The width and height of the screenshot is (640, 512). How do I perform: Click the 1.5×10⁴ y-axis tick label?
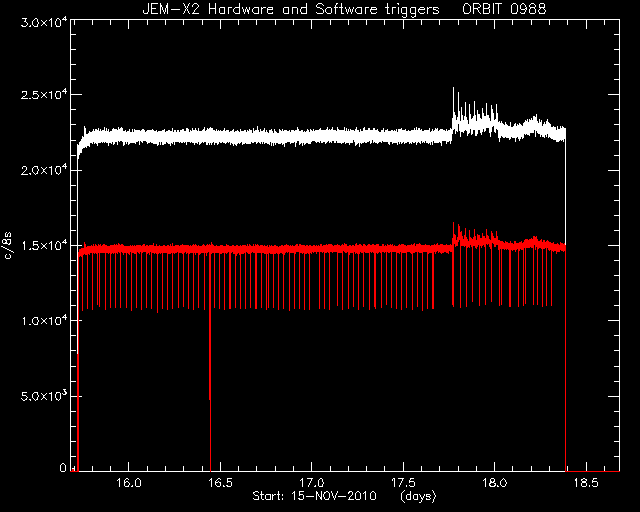pyautogui.click(x=44, y=245)
